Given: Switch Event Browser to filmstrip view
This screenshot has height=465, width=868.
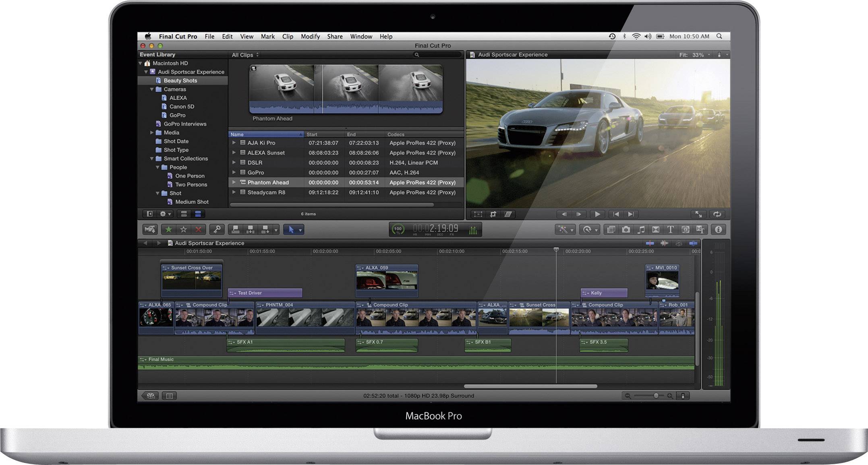Looking at the screenshot, I should (x=184, y=214).
